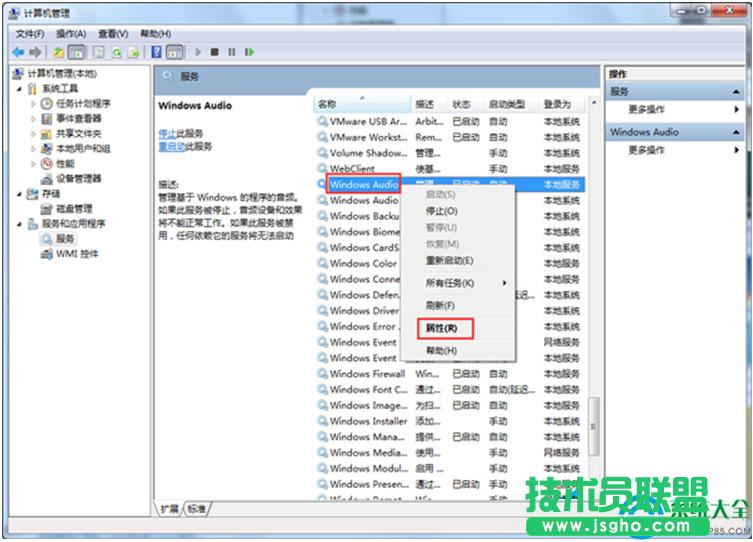Viewport: 753px width, 542px height.
Task: Collapse the Windows Audio actions section
Action: (737, 132)
